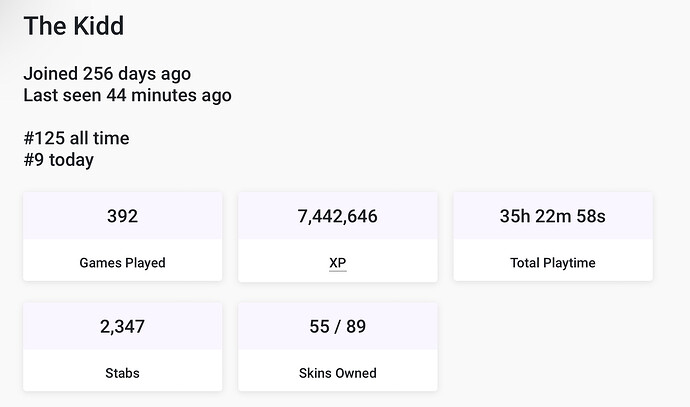Click the 55 owned skins number

click(x=319, y=326)
